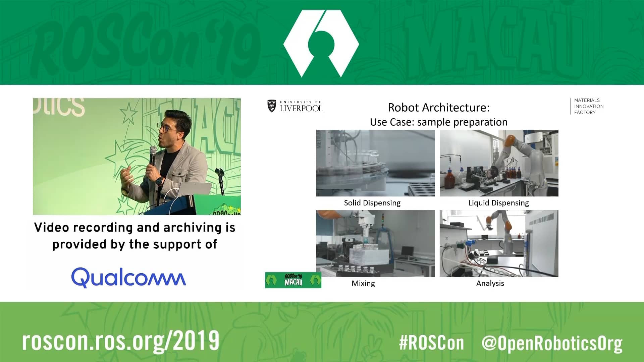Click the 'Solid Dispensing' caption
This screenshot has height=362, width=644.
tap(372, 203)
